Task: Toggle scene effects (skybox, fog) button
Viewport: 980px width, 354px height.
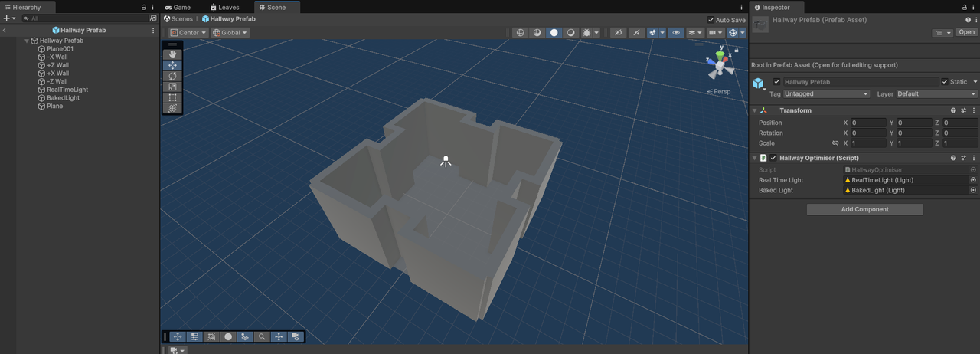Action: click(653, 33)
